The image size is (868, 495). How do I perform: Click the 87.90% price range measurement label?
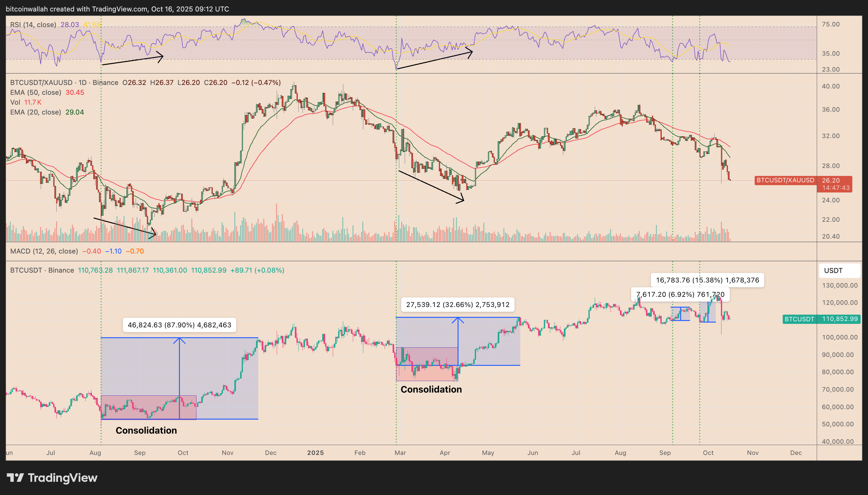click(179, 325)
